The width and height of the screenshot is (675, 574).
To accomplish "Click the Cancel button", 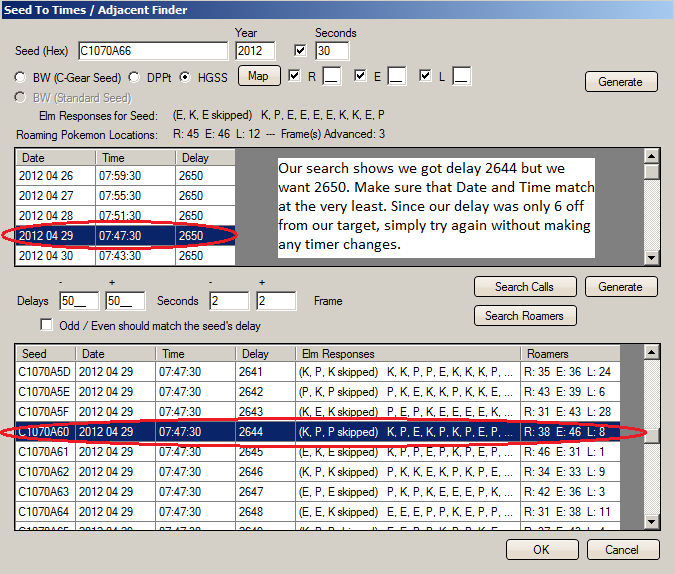I will [x=623, y=550].
